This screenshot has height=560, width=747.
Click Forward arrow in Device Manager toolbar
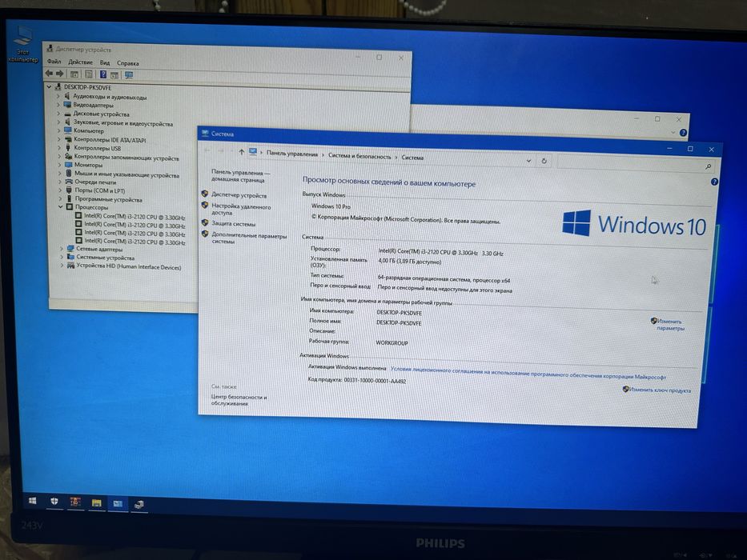[59, 74]
